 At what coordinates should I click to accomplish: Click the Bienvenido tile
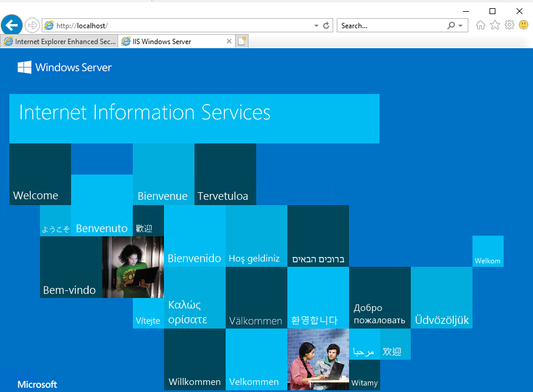click(195, 236)
